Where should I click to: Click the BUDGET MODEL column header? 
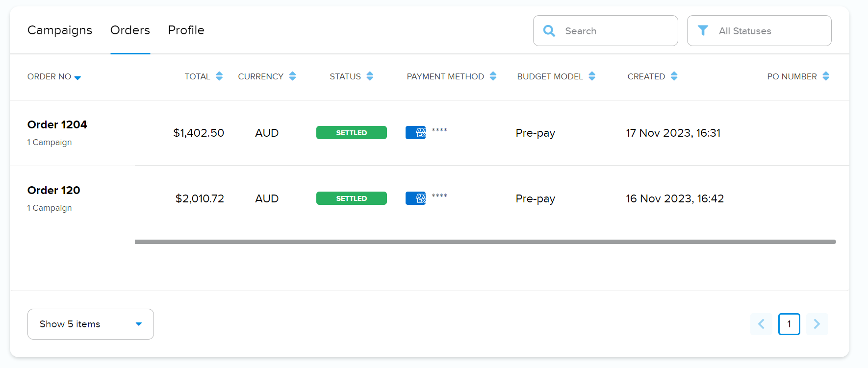click(x=550, y=76)
